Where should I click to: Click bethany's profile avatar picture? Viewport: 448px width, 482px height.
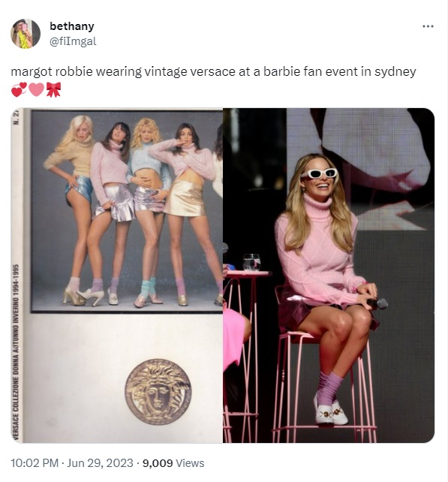(26, 34)
